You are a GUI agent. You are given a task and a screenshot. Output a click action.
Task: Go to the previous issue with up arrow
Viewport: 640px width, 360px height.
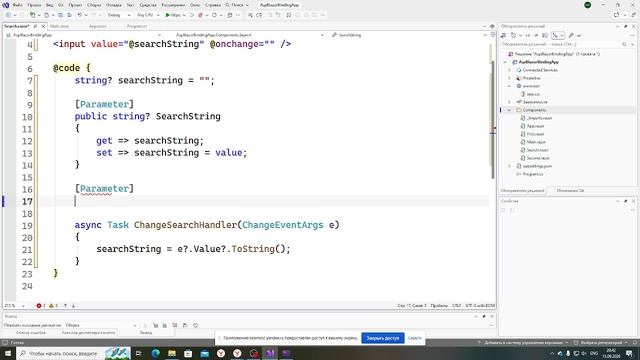click(x=65, y=306)
